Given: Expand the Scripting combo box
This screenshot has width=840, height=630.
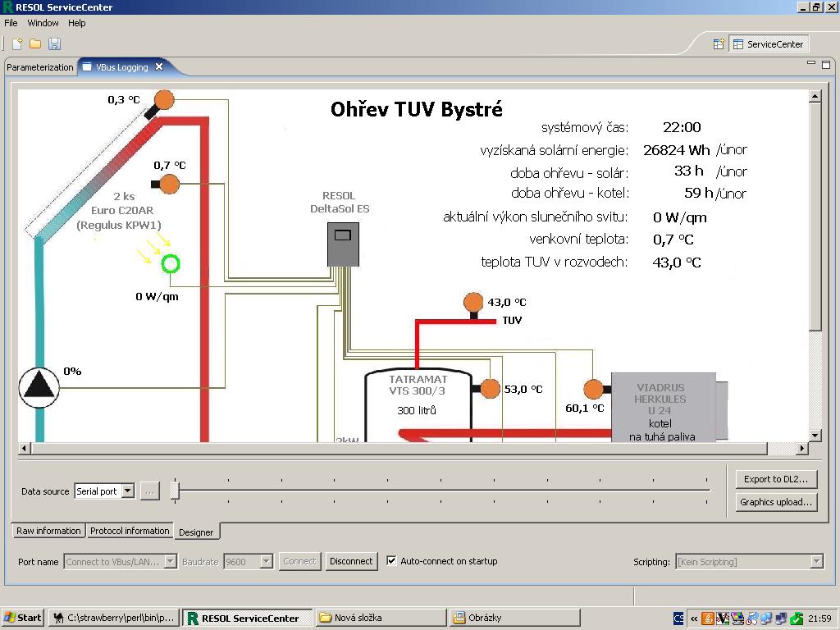Looking at the screenshot, I should 816,562.
